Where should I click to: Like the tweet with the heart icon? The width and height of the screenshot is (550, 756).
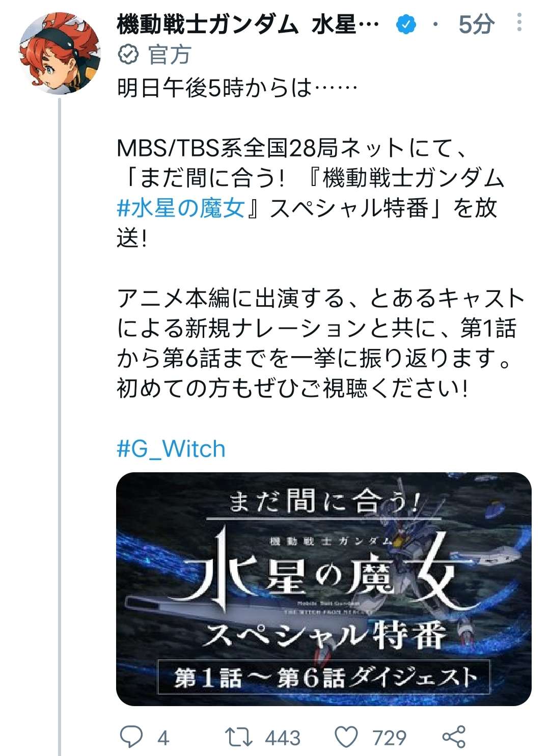(x=347, y=737)
